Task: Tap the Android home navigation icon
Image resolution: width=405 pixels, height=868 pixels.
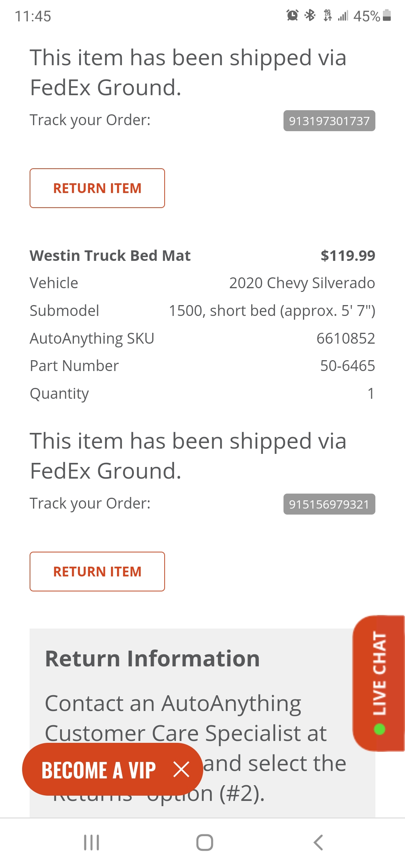Action: click(x=205, y=843)
